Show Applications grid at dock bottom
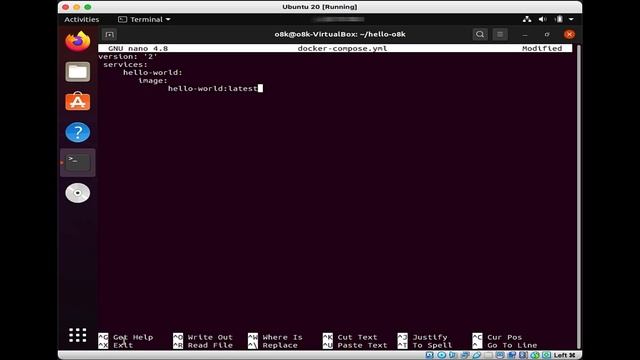This screenshot has height=360, width=640. [x=78, y=335]
